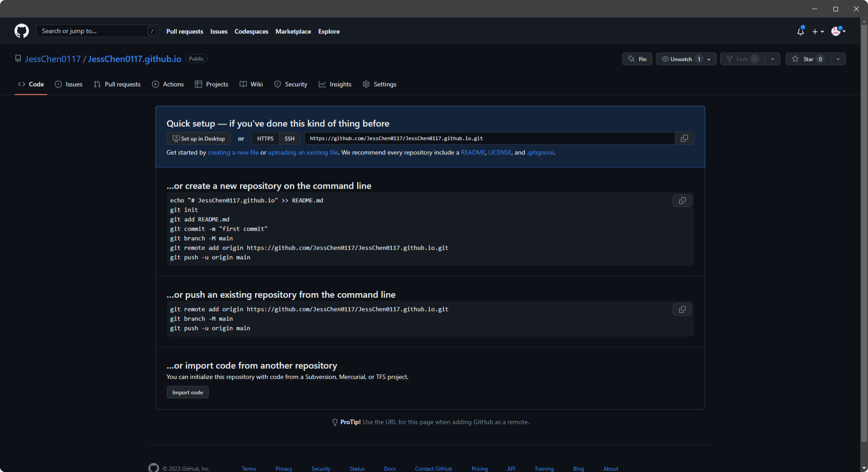This screenshot has width=868, height=472.
Task: Open the footer Training link
Action: 544,469
